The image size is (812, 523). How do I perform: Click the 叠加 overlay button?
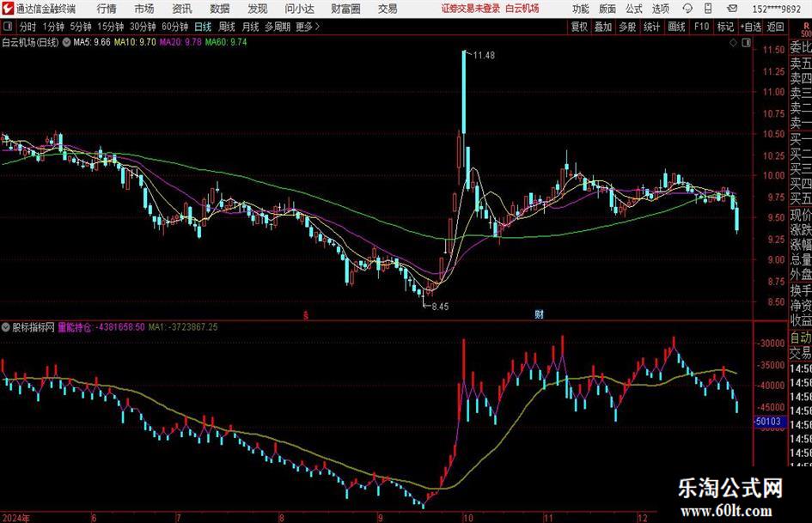[x=603, y=27]
